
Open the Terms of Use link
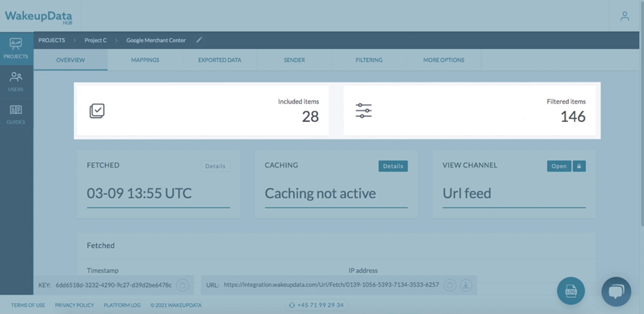click(28, 305)
